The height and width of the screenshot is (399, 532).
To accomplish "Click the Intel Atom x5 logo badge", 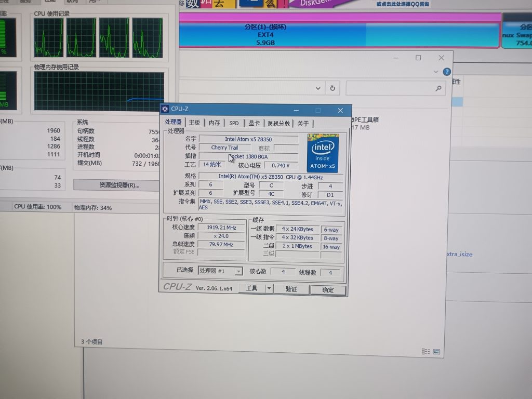I will [323, 153].
